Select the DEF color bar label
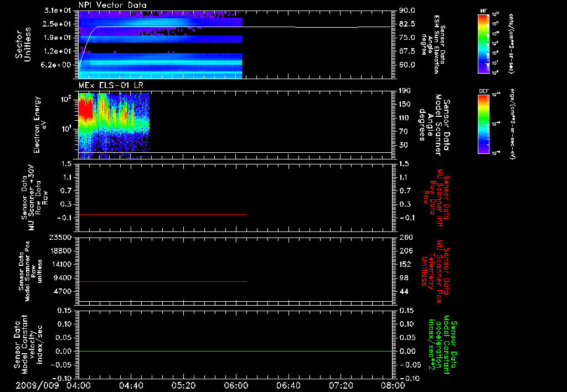Image resolution: width=567 pixels, height=392 pixels. pos(483,91)
